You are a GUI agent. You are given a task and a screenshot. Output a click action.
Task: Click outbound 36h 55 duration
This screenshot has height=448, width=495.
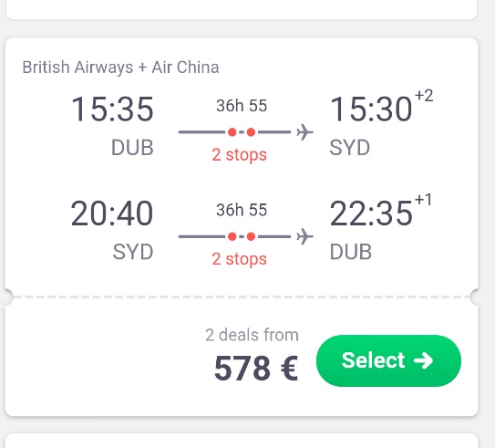click(242, 106)
